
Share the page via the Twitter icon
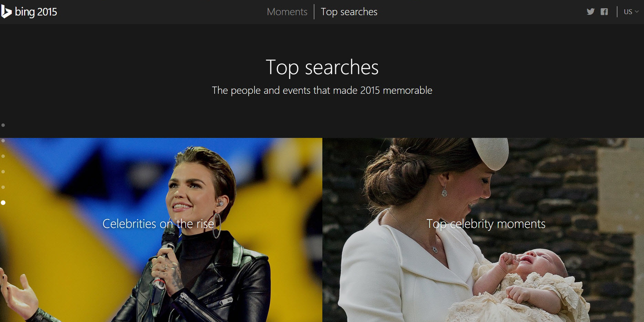point(591,12)
